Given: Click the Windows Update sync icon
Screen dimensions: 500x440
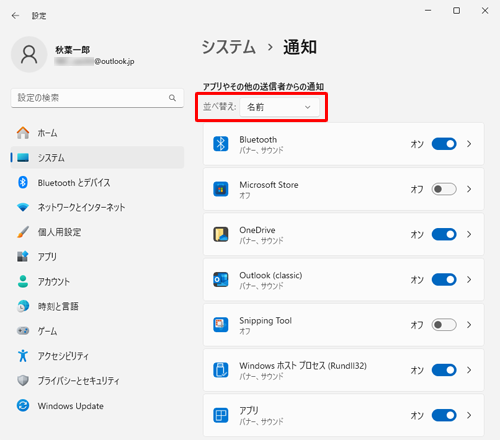Looking at the screenshot, I should 23,406.
